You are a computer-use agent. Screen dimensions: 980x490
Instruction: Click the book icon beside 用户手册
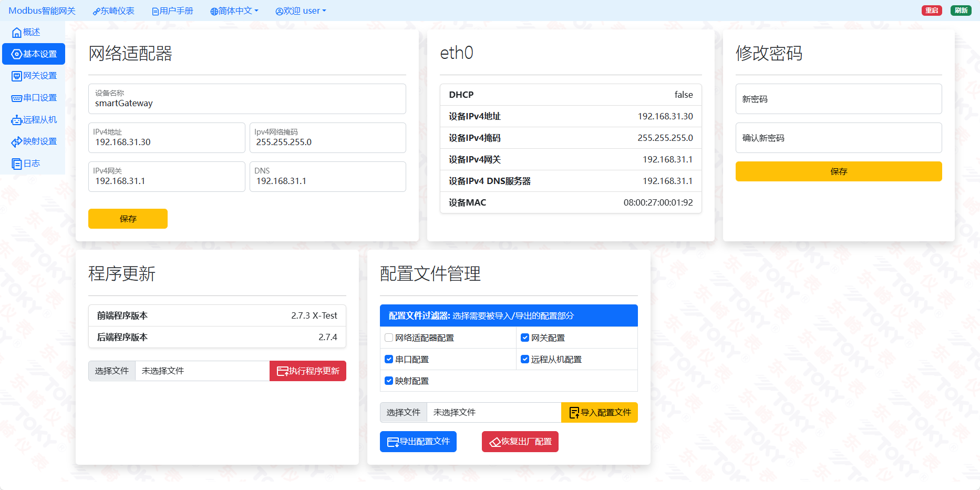coord(155,12)
